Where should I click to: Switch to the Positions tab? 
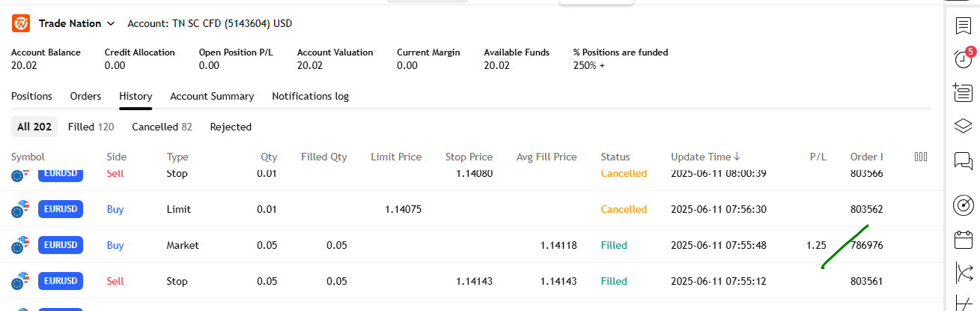pos(31,96)
